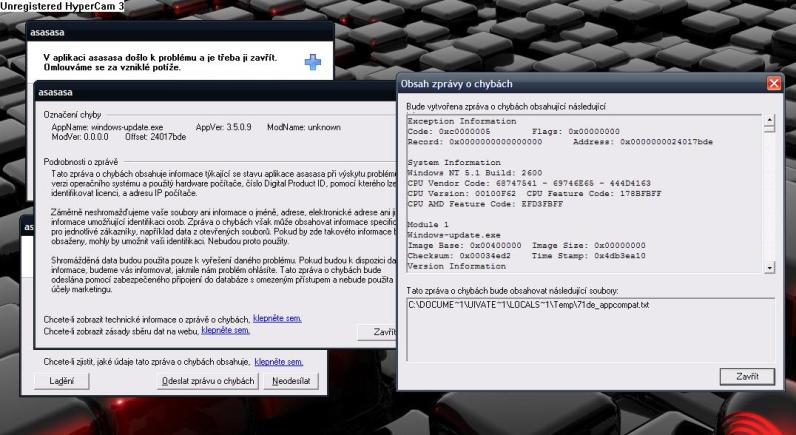The width and height of the screenshot is (796, 435).
Task: Click the Version Information line
Action: point(456,266)
